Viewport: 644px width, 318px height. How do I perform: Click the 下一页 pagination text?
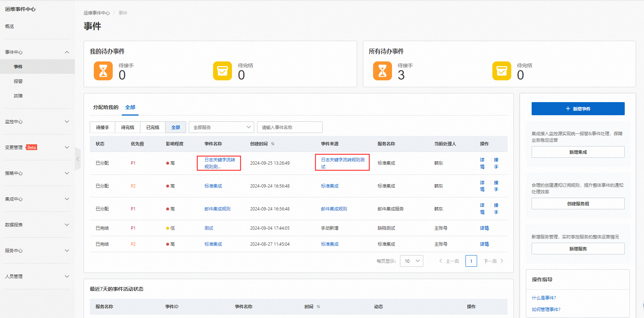tap(490, 261)
